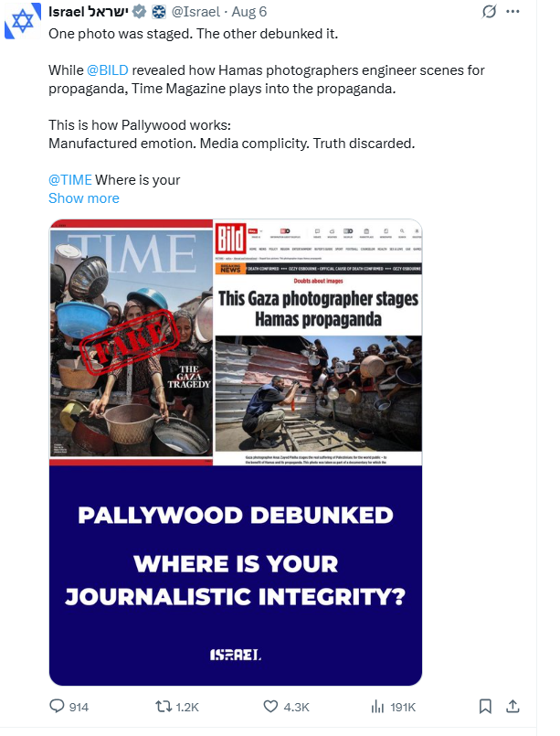Click the blue verified badge icon
The width and height of the screenshot is (560, 736).
coord(139,11)
